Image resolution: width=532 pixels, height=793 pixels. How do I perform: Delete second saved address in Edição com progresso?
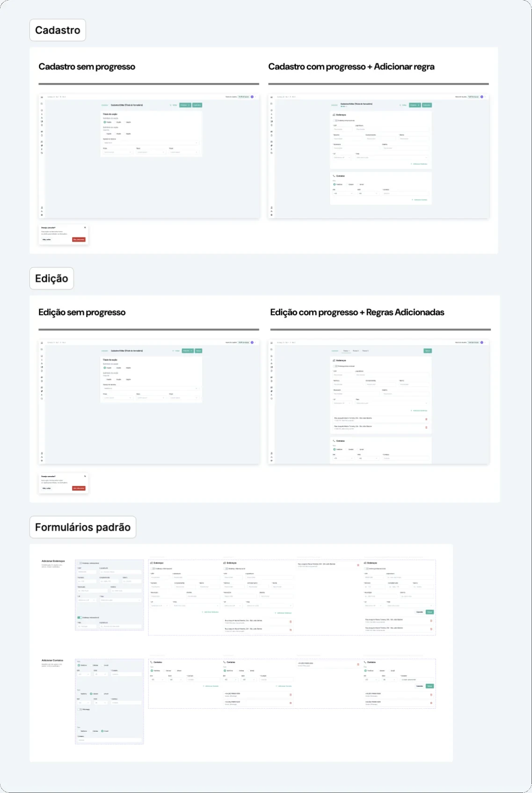click(x=426, y=427)
